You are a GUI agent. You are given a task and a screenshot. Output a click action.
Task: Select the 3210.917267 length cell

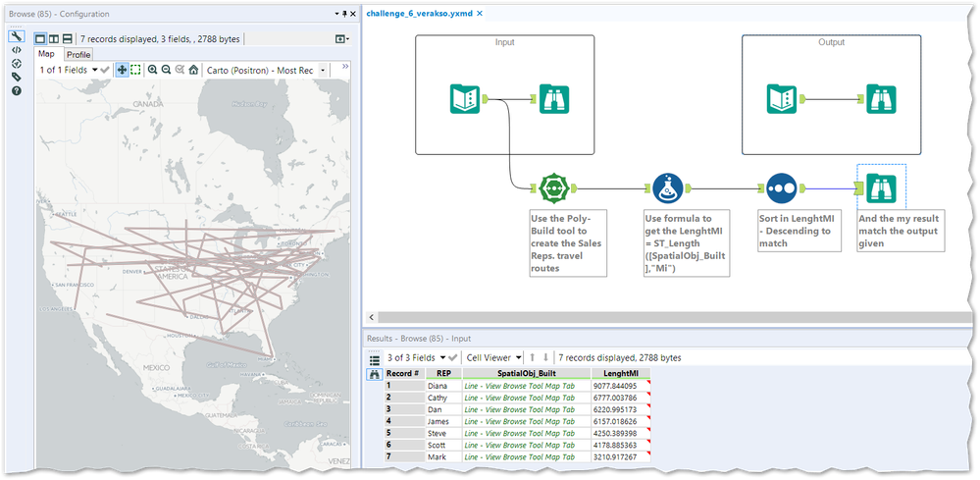pos(621,456)
